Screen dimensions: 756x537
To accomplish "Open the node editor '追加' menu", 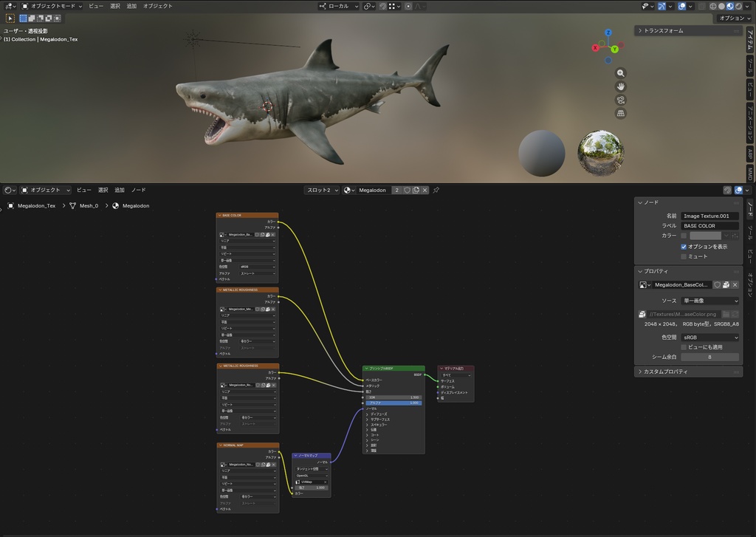I will 120,190.
